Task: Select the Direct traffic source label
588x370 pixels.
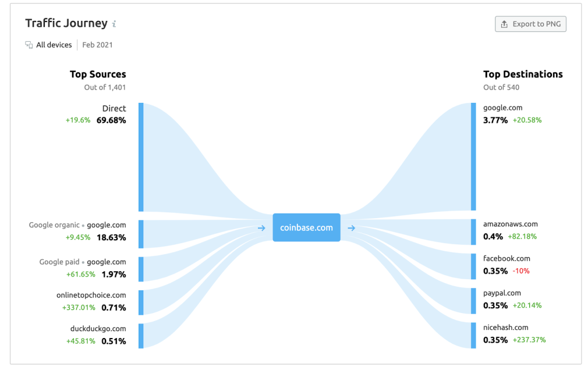Action: point(114,109)
